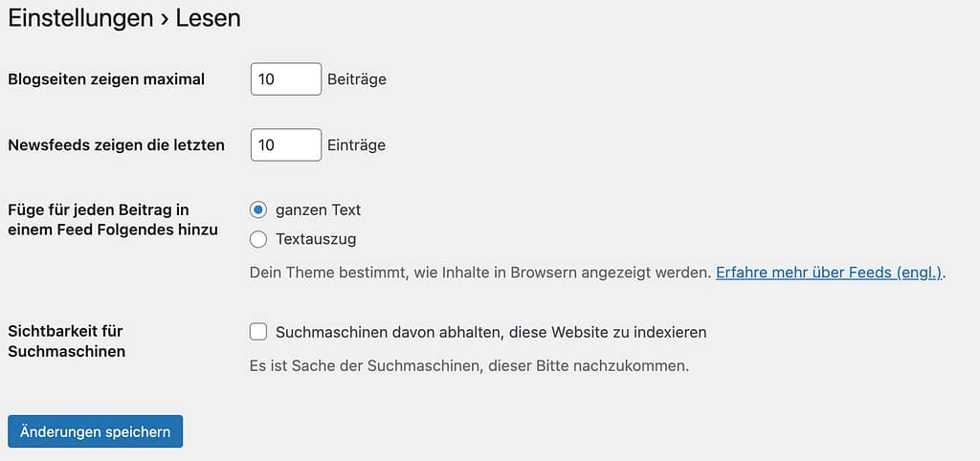Click the 'Dein Theme bestimmt' description text
The image size is (980, 461).
coord(480,273)
